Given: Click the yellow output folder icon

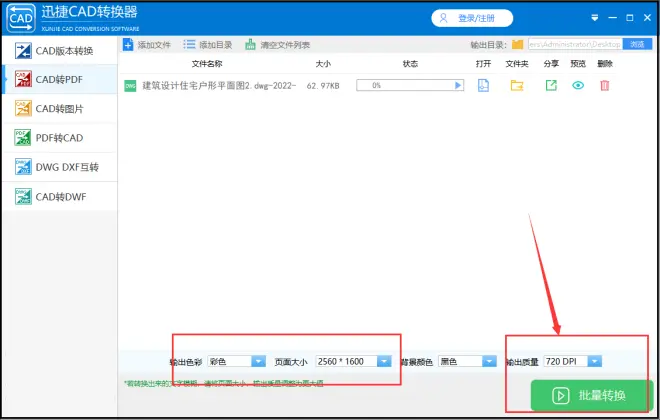Looking at the screenshot, I should (517, 44).
